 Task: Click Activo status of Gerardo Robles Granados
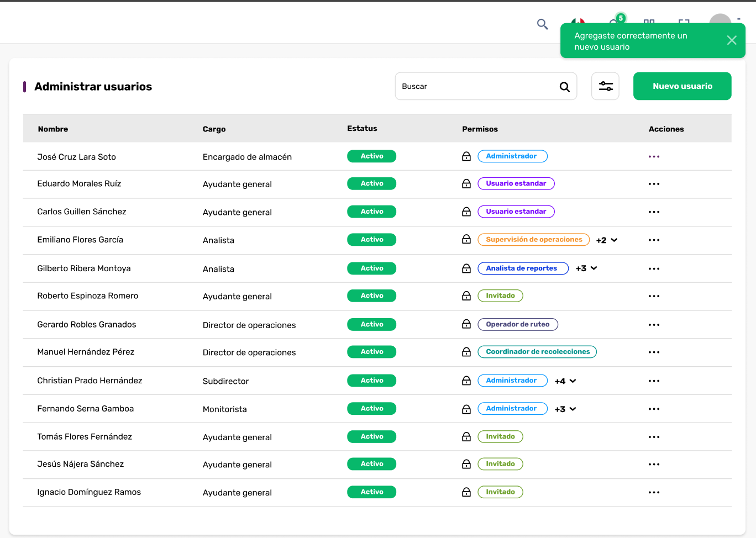[372, 324]
